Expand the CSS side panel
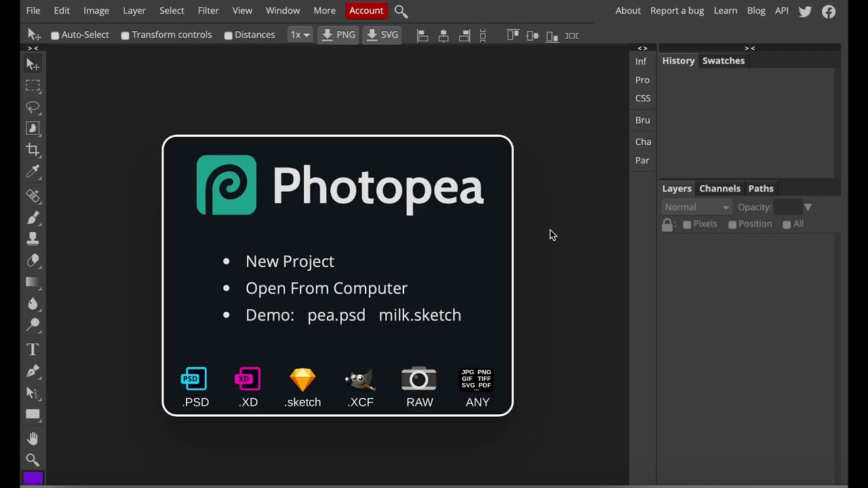This screenshot has height=488, width=868. pyautogui.click(x=643, y=98)
